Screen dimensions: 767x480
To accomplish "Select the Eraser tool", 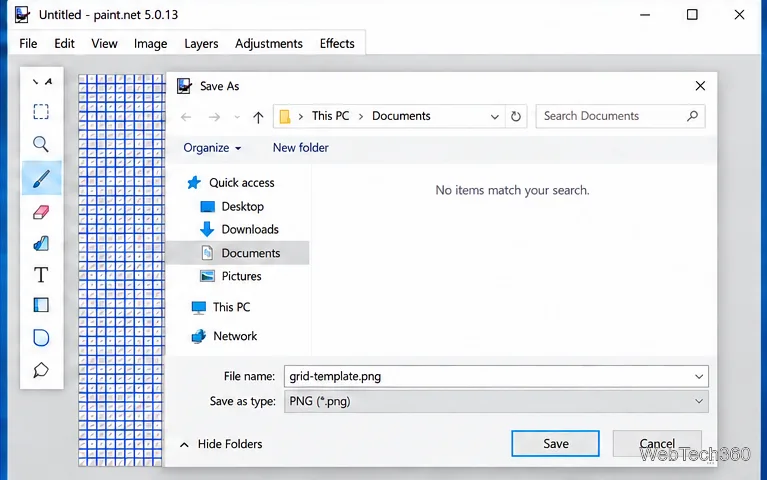I will [x=41, y=212].
